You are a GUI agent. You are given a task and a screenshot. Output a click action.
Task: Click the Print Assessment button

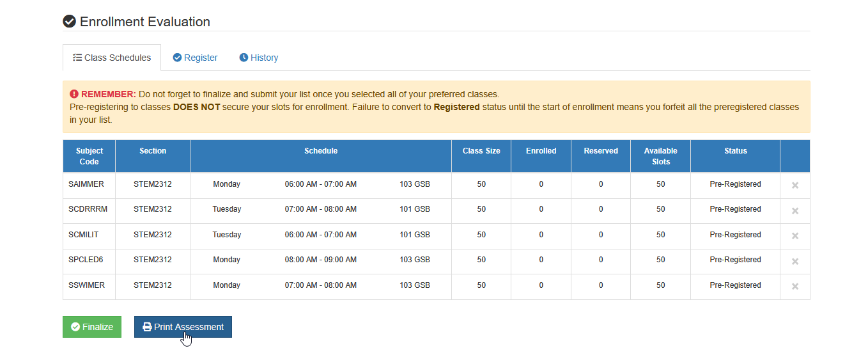pos(183,327)
